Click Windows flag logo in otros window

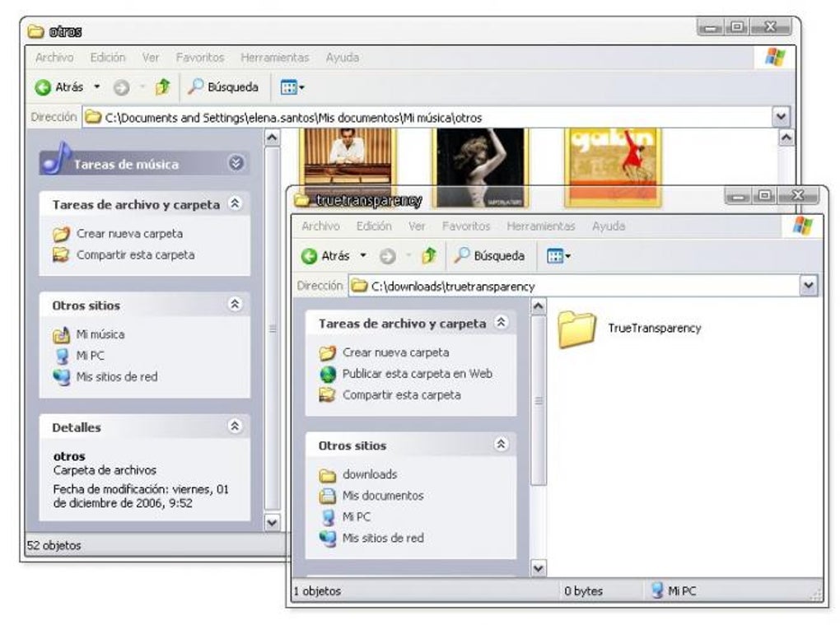coord(775,57)
